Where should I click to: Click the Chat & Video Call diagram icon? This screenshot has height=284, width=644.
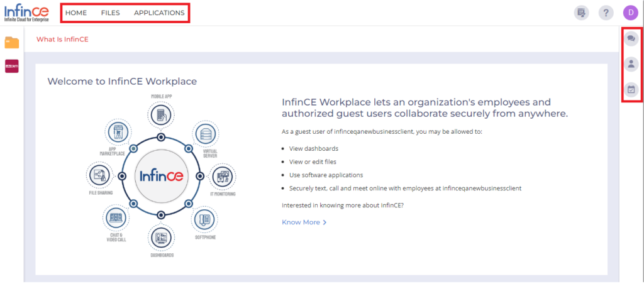(x=116, y=218)
